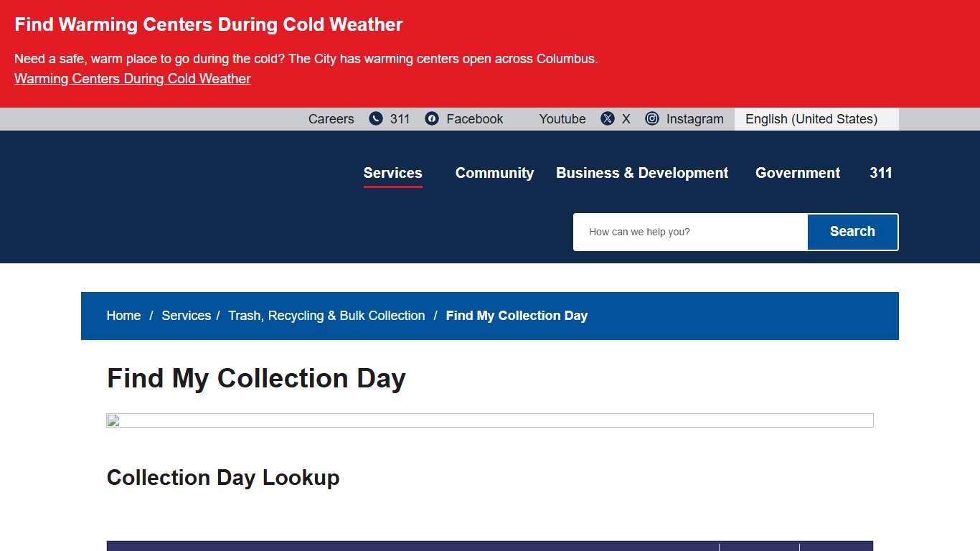Open the Facebook icon

(431, 118)
